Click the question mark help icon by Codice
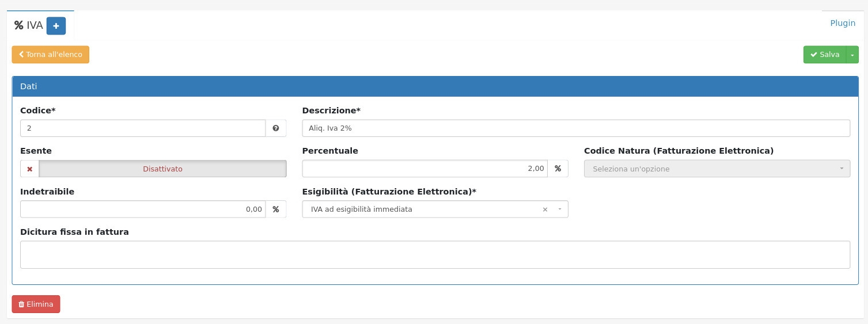Image resolution: width=868 pixels, height=324 pixels. point(276,128)
